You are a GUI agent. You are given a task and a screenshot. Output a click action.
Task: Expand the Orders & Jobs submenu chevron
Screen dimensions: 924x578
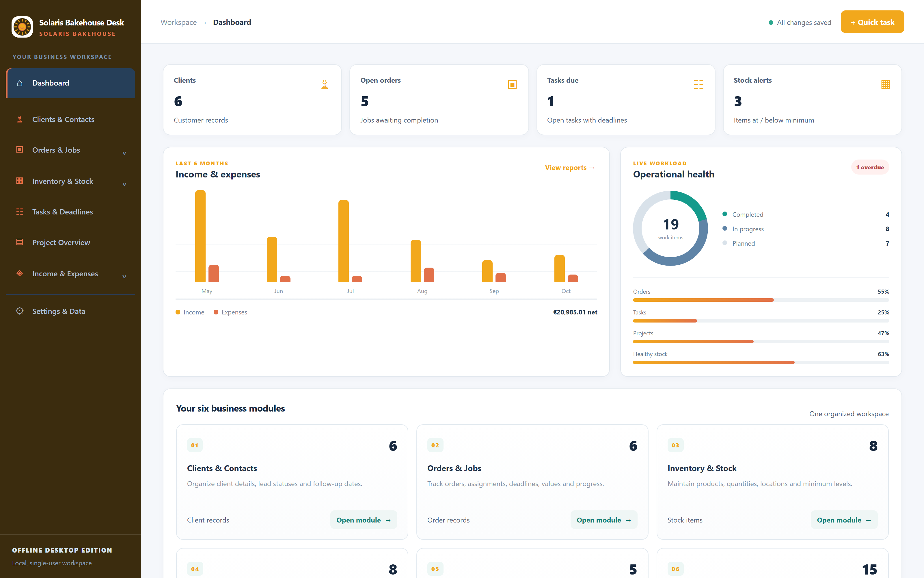(124, 153)
